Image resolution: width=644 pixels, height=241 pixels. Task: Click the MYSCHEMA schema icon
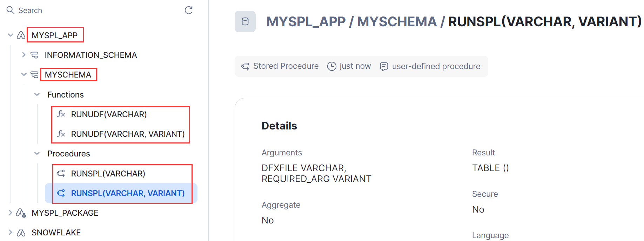[34, 75]
